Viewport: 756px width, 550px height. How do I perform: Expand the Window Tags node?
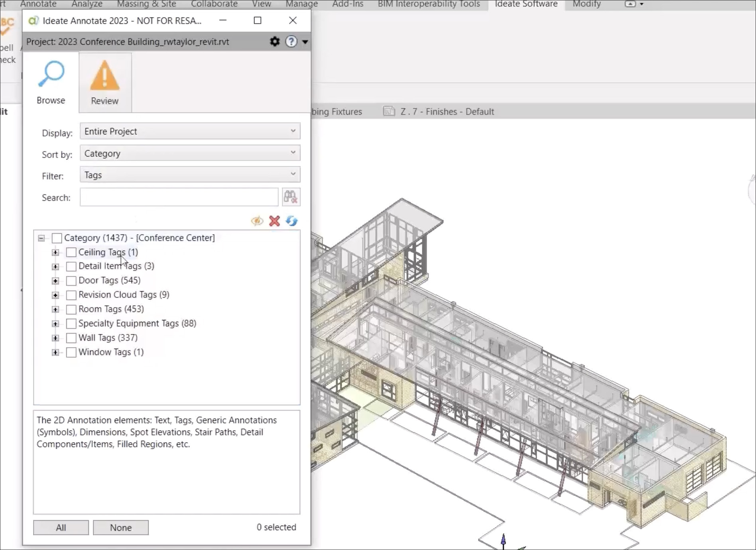[x=55, y=352]
